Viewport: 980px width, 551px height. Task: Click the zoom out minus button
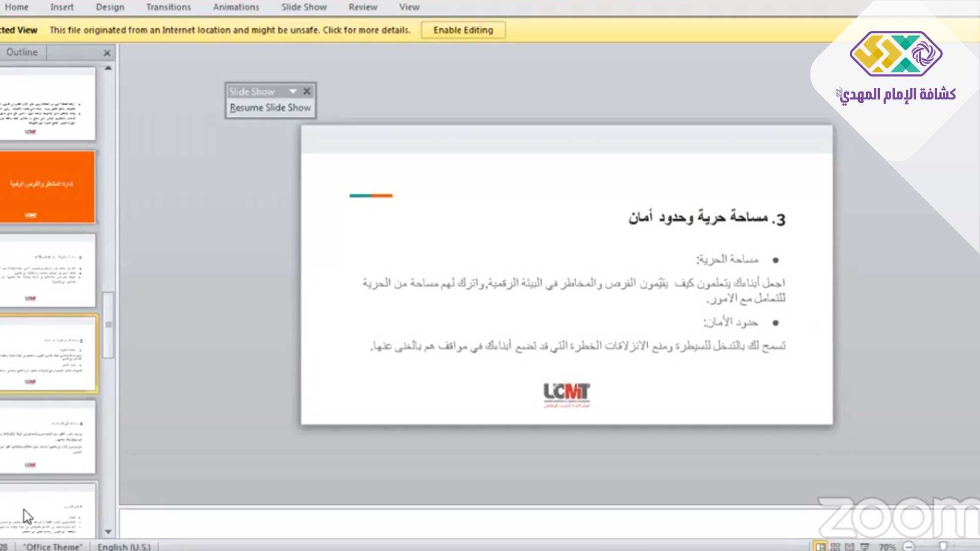click(909, 546)
